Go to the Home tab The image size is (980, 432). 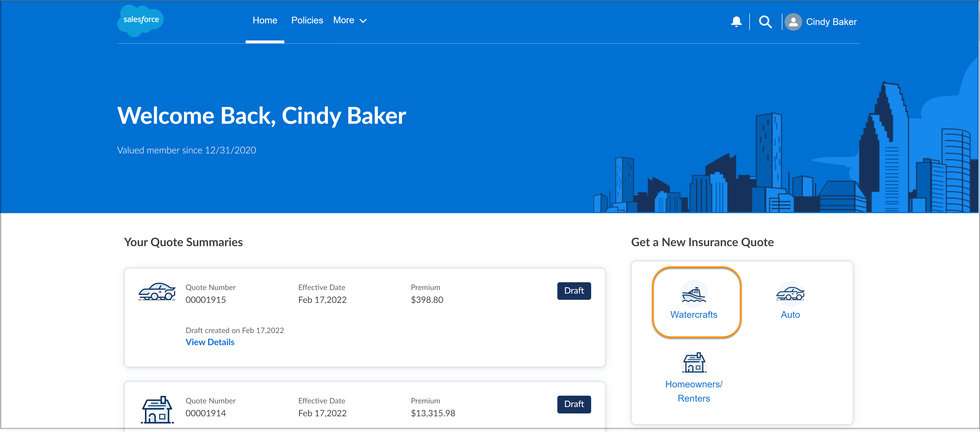click(x=265, y=21)
